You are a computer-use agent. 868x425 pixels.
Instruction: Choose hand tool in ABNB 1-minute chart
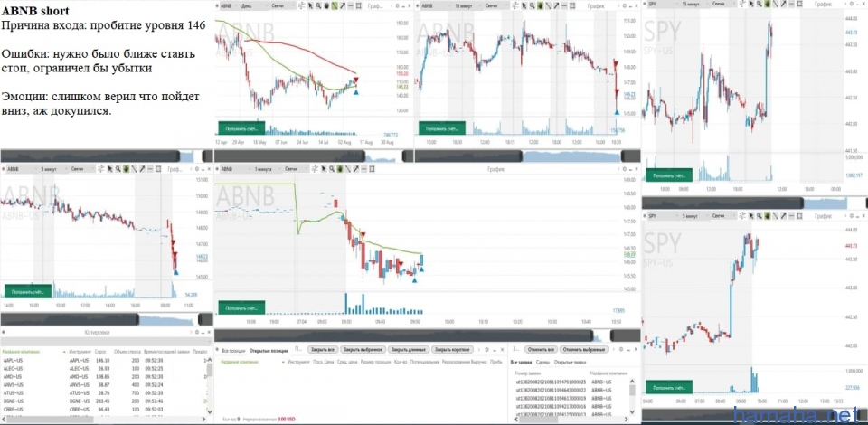pyautogui.click(x=341, y=168)
